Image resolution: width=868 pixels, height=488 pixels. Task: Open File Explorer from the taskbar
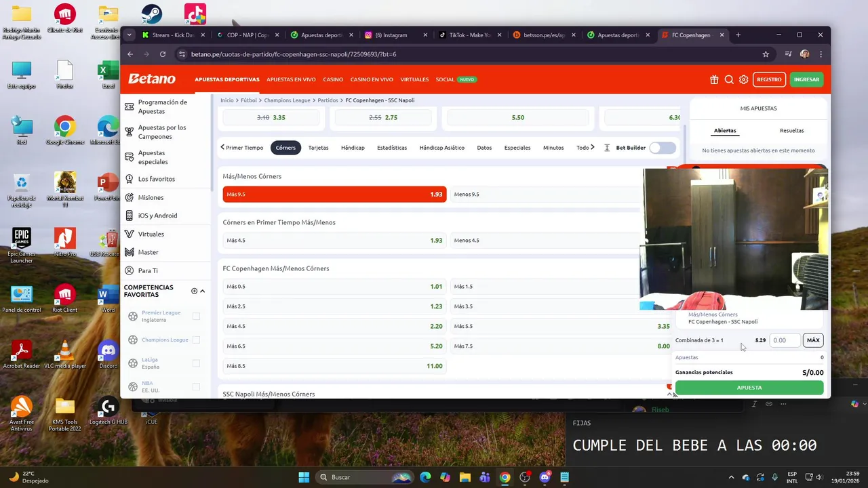coord(465,477)
